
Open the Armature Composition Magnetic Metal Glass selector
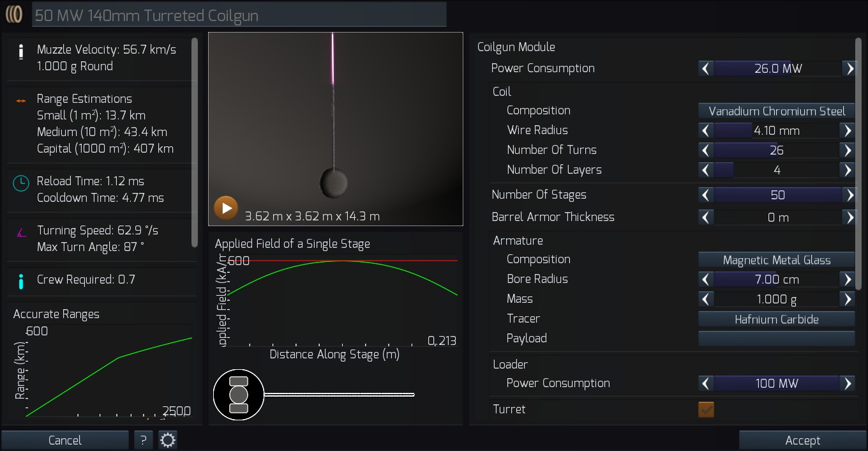click(777, 260)
